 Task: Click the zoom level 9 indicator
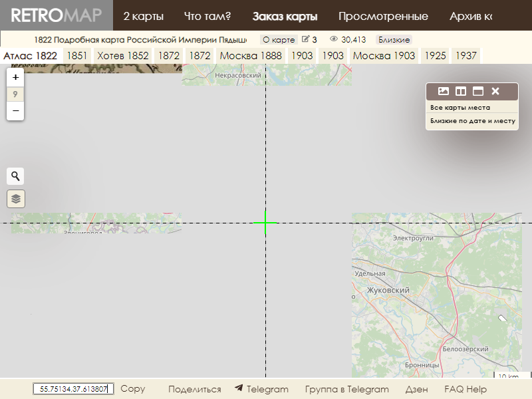click(15, 94)
